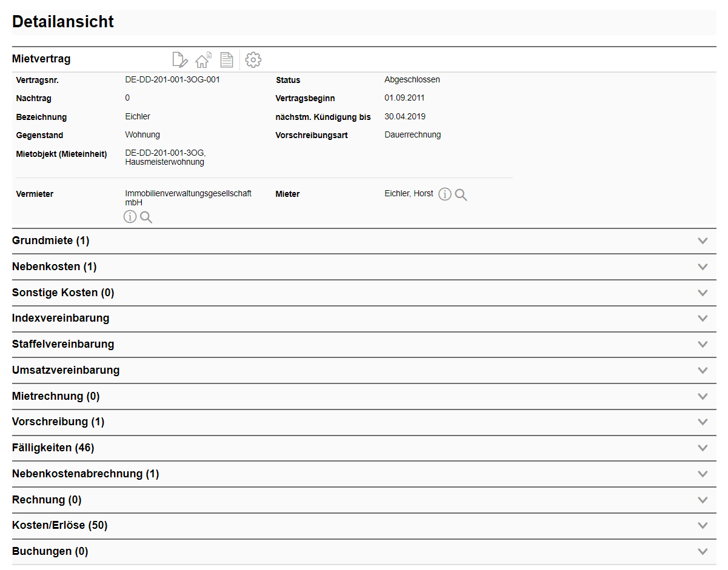Screen dimensions: 728x570
Task: Unfold the Staffelvereinbarung section
Action: tap(703, 345)
